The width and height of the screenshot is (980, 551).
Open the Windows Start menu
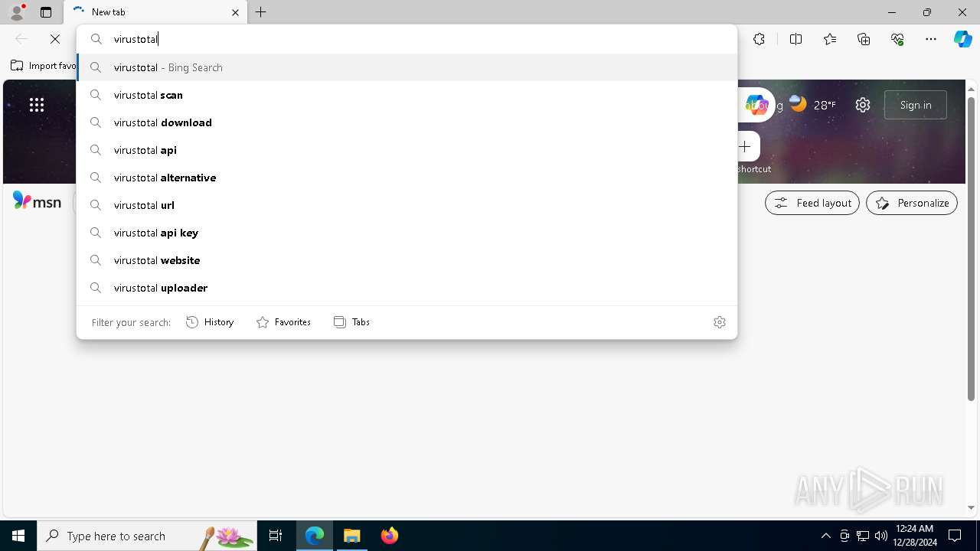click(x=18, y=536)
